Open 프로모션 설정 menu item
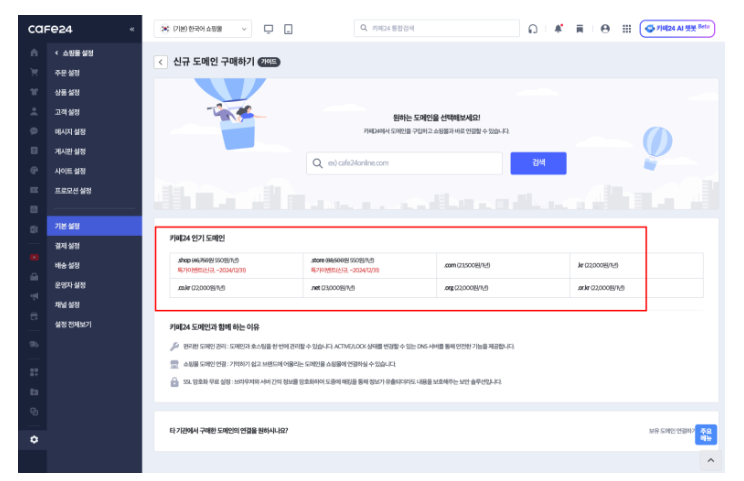 (73, 190)
